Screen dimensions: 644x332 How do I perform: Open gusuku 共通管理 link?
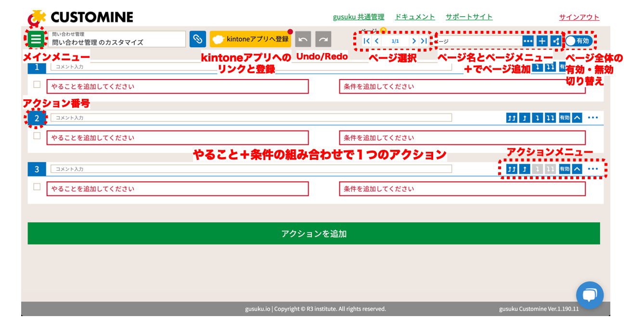tap(359, 17)
